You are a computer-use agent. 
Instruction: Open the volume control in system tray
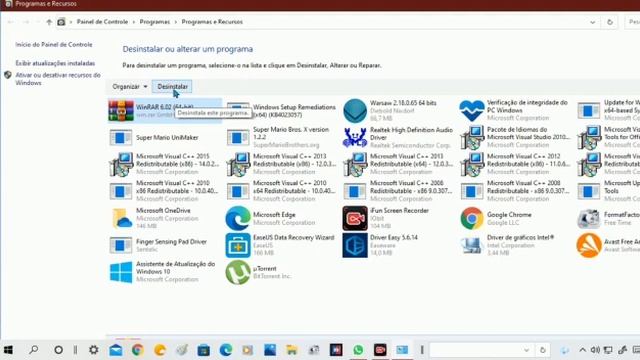click(x=595, y=350)
